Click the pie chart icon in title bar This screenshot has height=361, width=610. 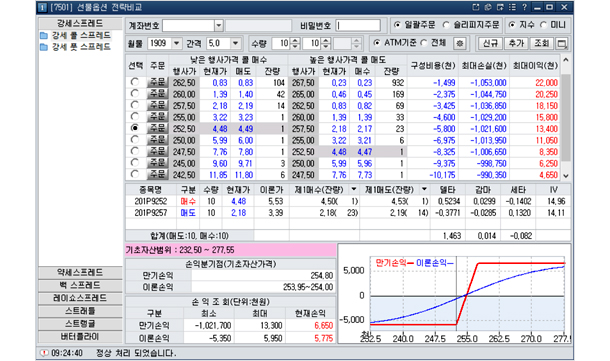point(488,7)
